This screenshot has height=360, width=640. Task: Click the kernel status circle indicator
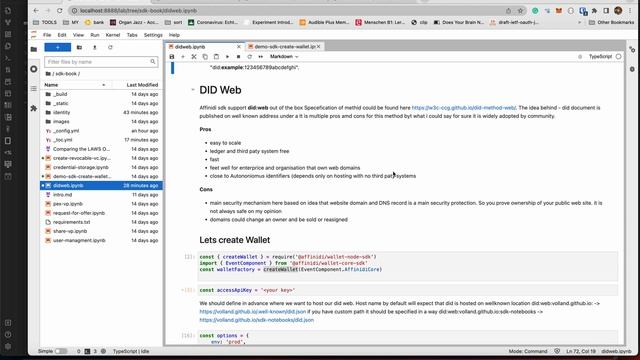click(x=618, y=57)
